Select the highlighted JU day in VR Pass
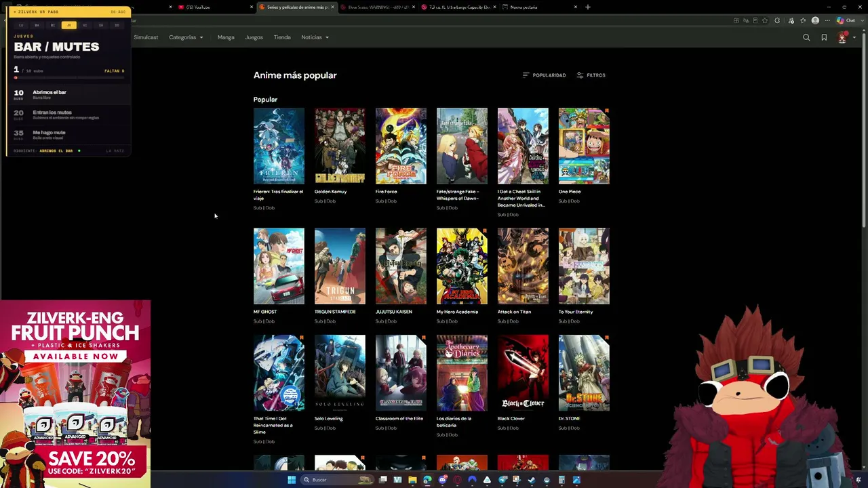 [x=68, y=25]
